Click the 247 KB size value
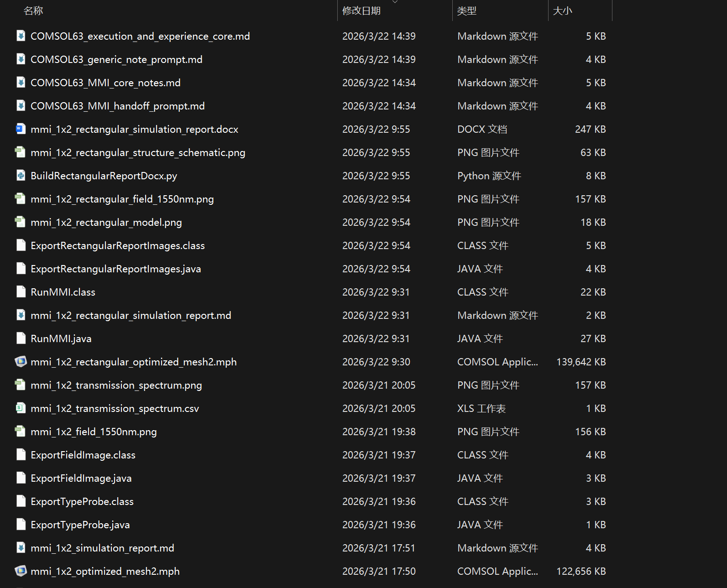Image resolution: width=727 pixels, height=588 pixels. click(x=591, y=129)
